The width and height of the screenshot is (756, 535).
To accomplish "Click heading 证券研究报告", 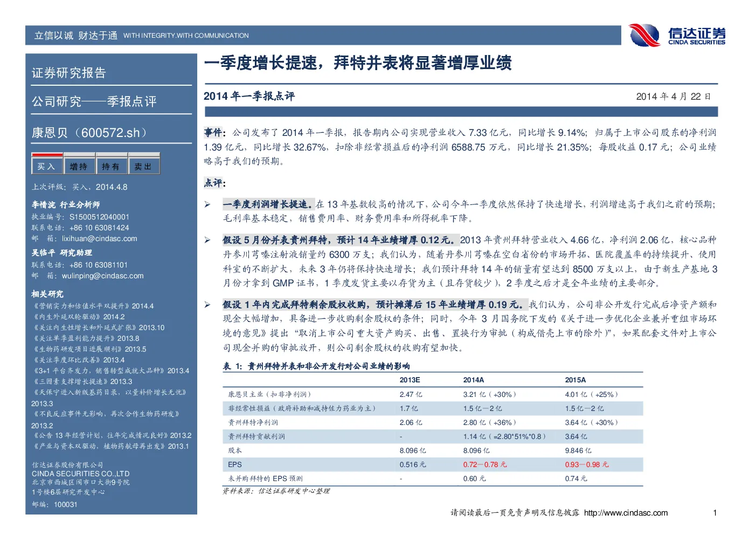I will coord(69,73).
